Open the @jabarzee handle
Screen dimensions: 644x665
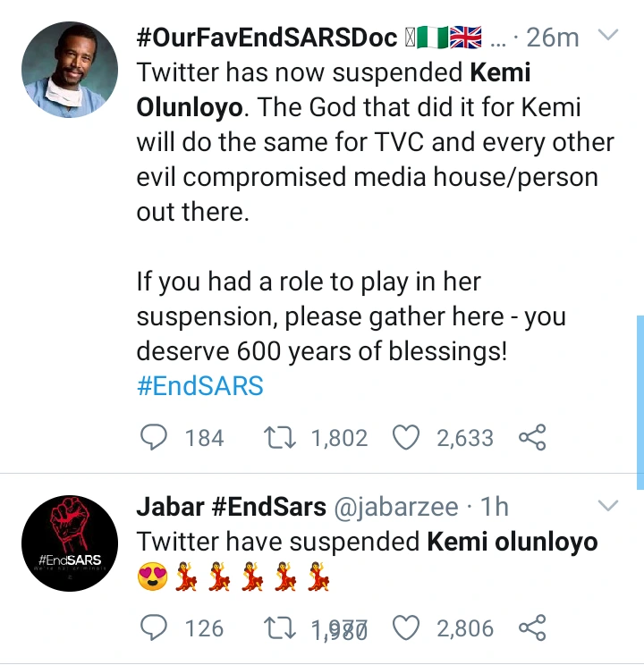(x=396, y=507)
